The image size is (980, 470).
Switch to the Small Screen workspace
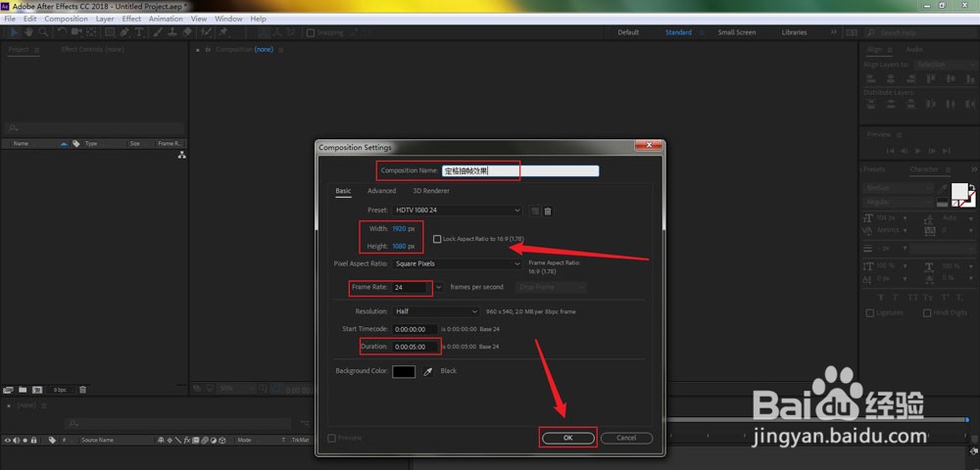(736, 32)
